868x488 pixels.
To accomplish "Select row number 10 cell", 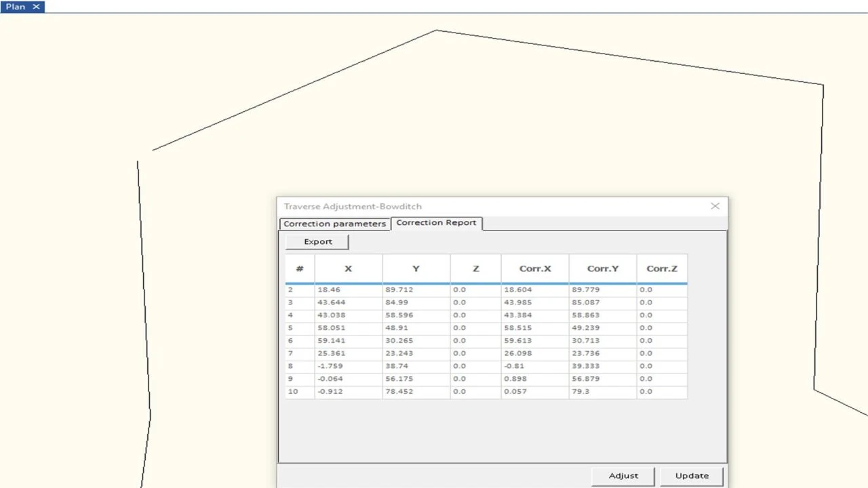I will [300, 392].
